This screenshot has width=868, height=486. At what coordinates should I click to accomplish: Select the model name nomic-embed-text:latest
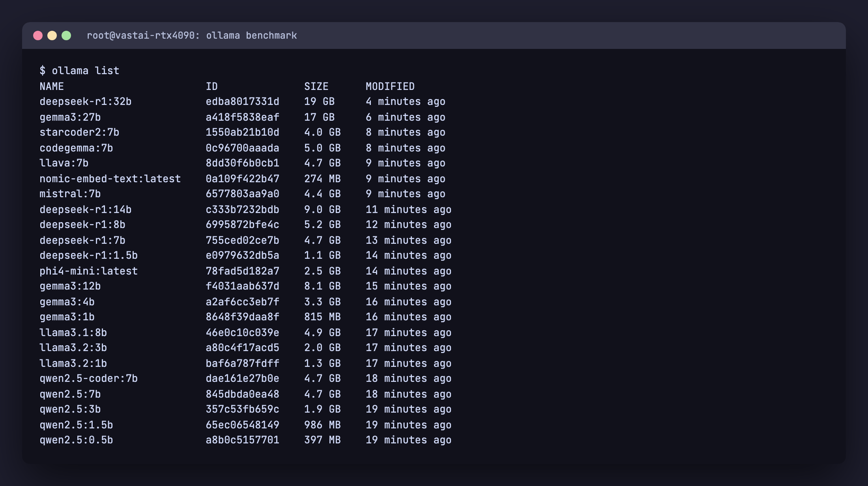click(x=110, y=179)
